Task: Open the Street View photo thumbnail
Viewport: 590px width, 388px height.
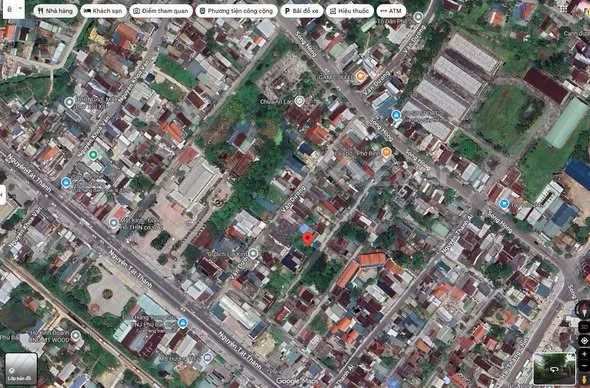Action: 554,368
